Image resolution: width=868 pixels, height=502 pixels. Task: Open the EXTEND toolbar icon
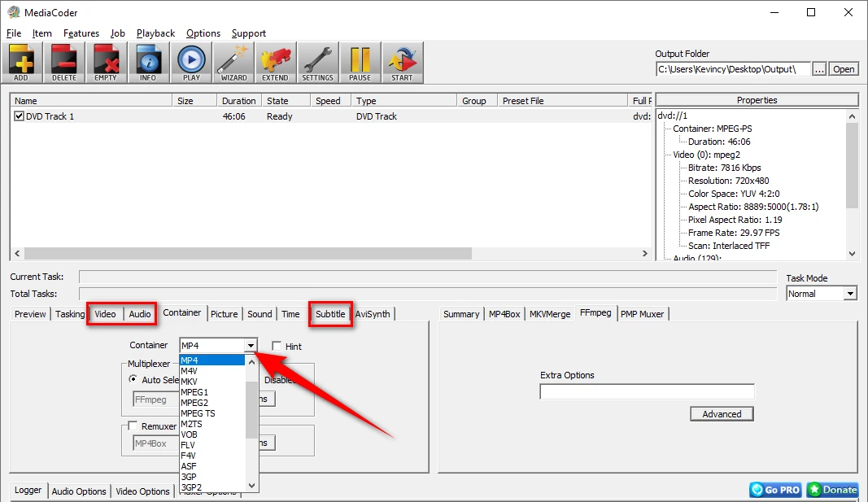pos(275,63)
